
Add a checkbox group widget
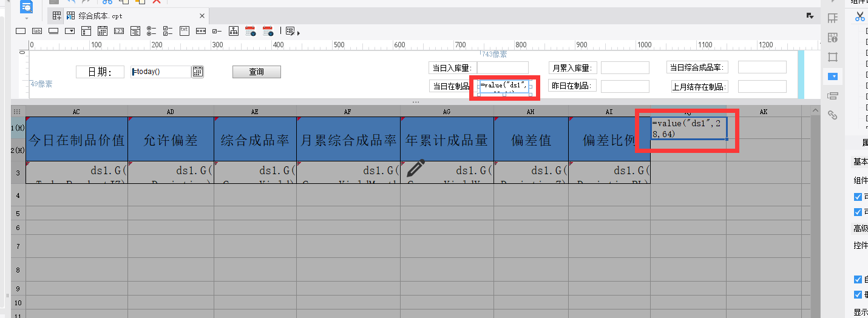[x=168, y=30]
